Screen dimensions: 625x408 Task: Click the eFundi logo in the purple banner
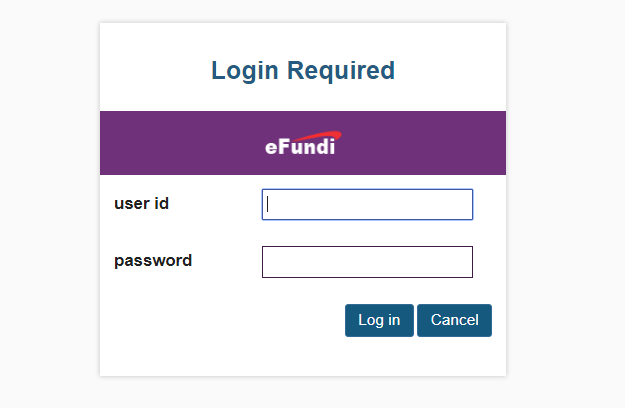[303, 143]
